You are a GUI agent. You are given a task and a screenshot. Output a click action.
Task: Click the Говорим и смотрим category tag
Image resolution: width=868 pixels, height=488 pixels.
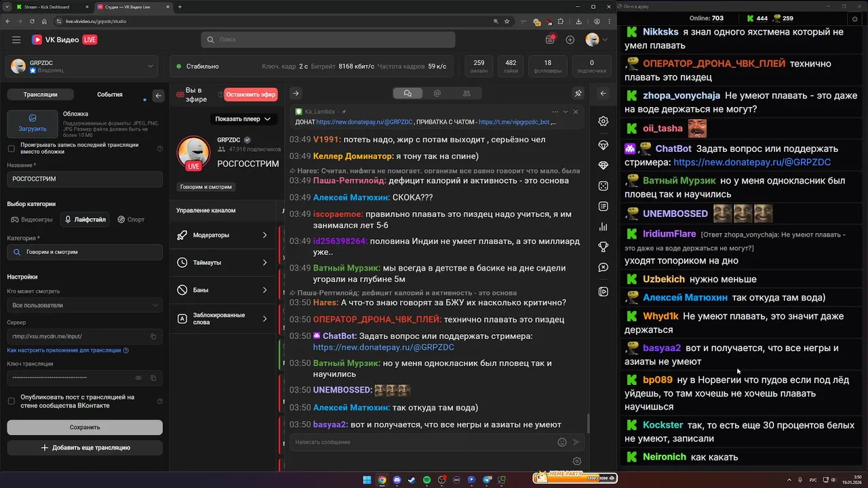[206, 187]
